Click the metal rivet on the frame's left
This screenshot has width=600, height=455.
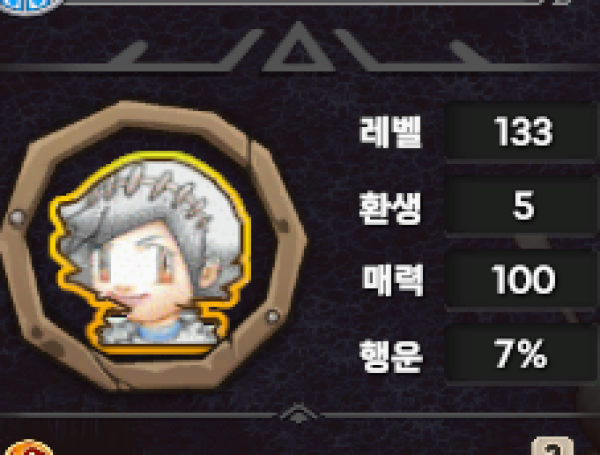[17, 218]
